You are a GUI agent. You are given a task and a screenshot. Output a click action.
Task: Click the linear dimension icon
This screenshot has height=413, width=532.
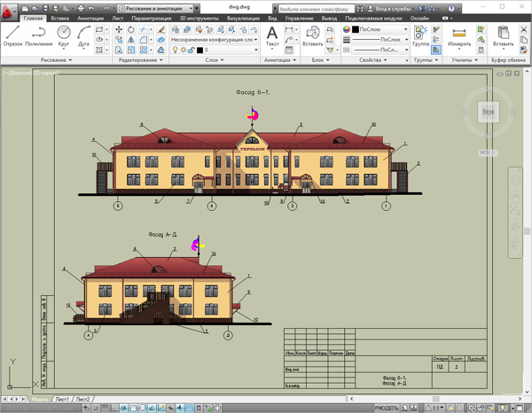pos(289,29)
